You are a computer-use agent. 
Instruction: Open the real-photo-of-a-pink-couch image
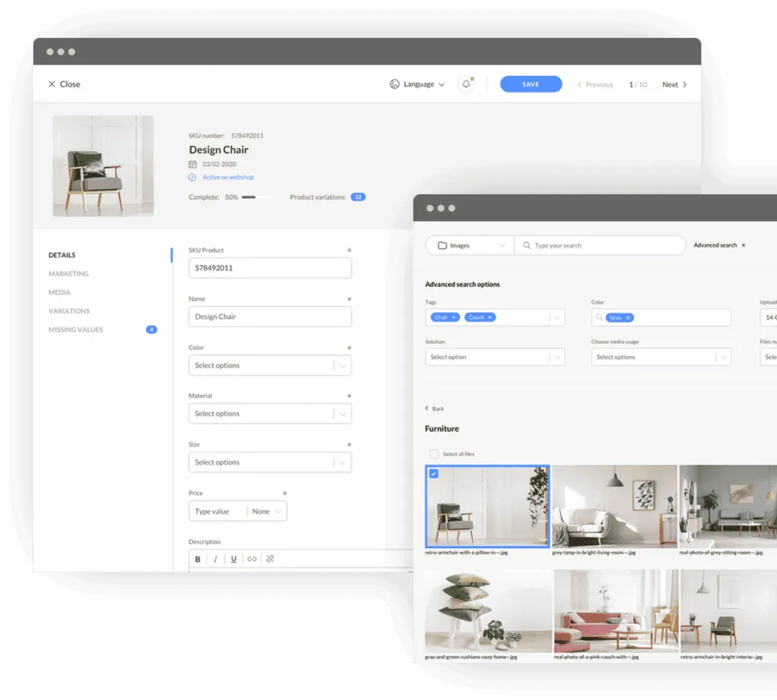click(616, 610)
